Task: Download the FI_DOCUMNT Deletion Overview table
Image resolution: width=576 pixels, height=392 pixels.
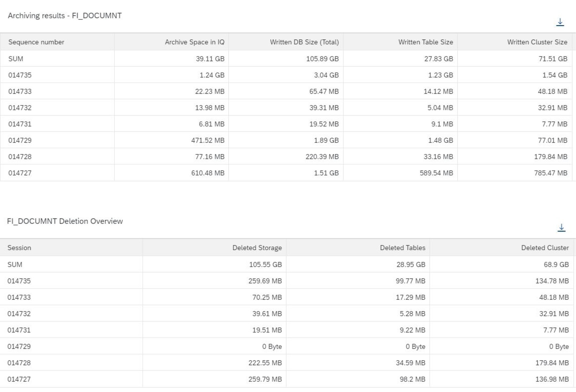Action: coord(561,228)
